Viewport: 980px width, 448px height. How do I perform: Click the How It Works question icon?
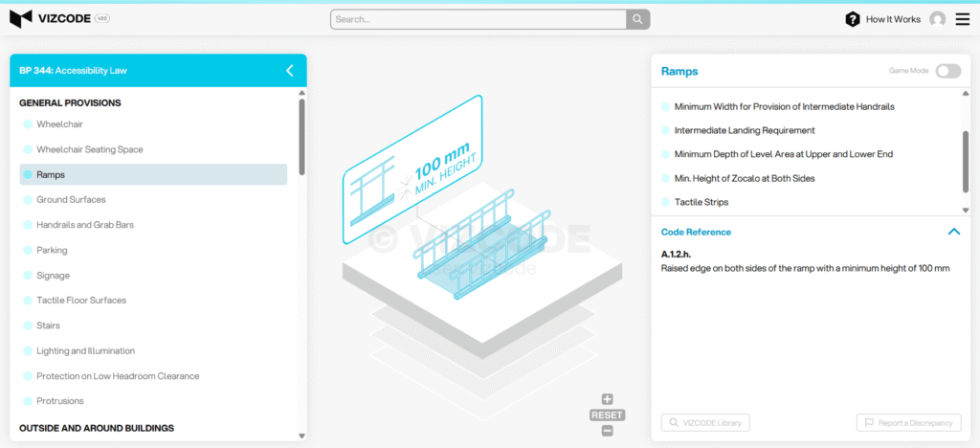(x=853, y=19)
